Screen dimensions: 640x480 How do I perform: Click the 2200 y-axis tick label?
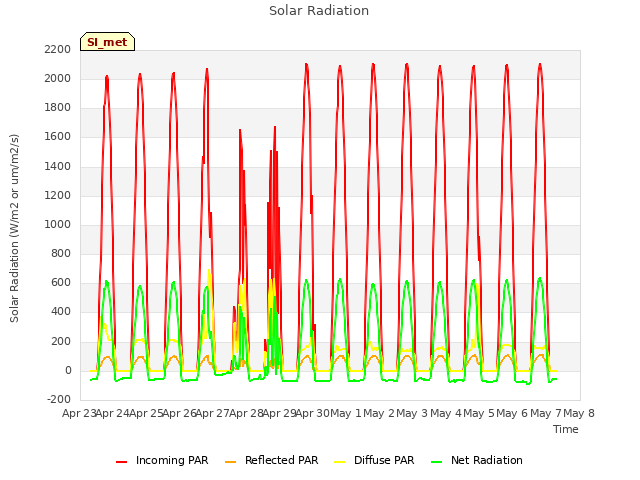pyautogui.click(x=58, y=49)
